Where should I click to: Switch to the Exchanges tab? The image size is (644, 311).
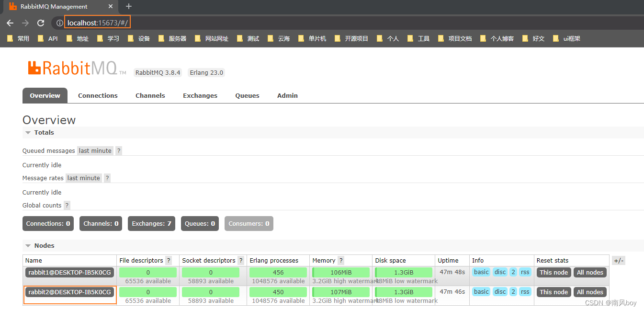(200, 95)
